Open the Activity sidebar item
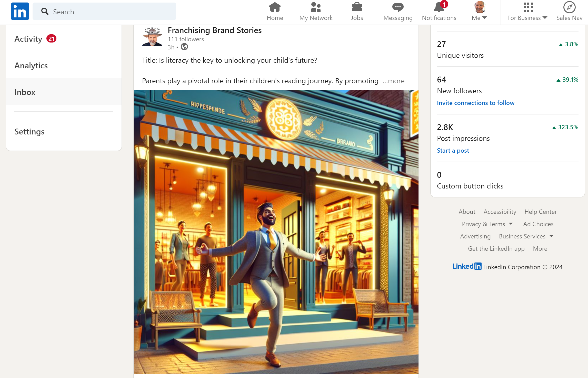 pyautogui.click(x=28, y=39)
